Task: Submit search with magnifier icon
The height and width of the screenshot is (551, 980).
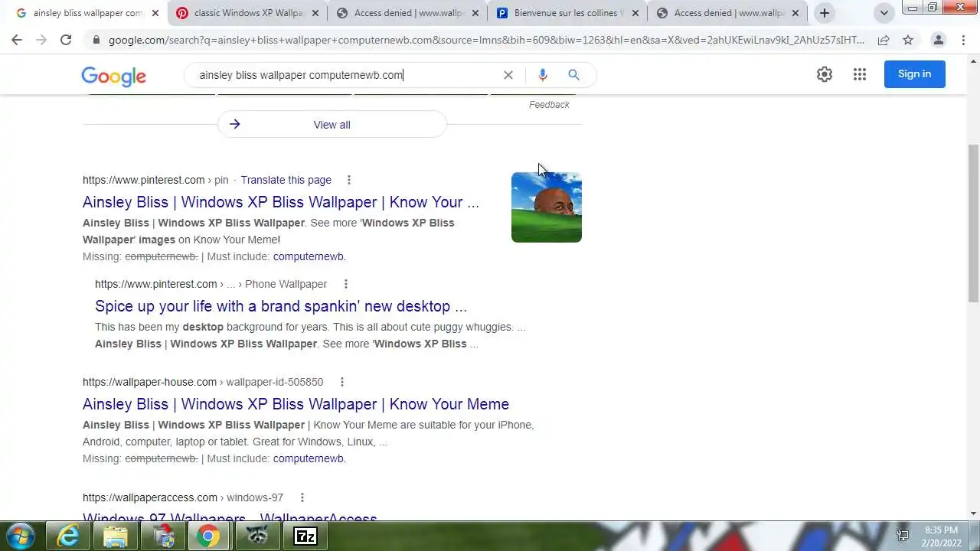Action: 573,75
